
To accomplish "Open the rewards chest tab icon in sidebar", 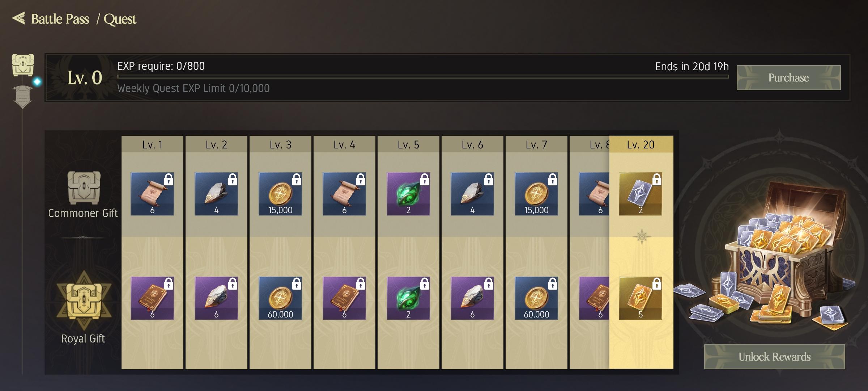I will 23,65.
